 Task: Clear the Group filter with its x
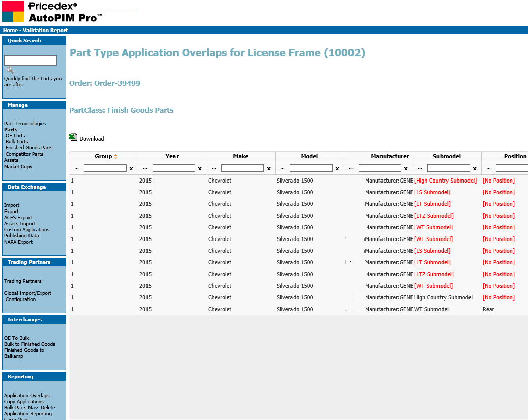(131, 169)
